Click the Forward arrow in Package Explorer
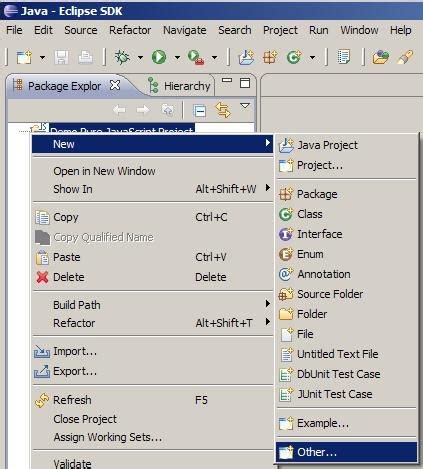Image resolution: width=423 pixels, height=469 pixels. 143,110
